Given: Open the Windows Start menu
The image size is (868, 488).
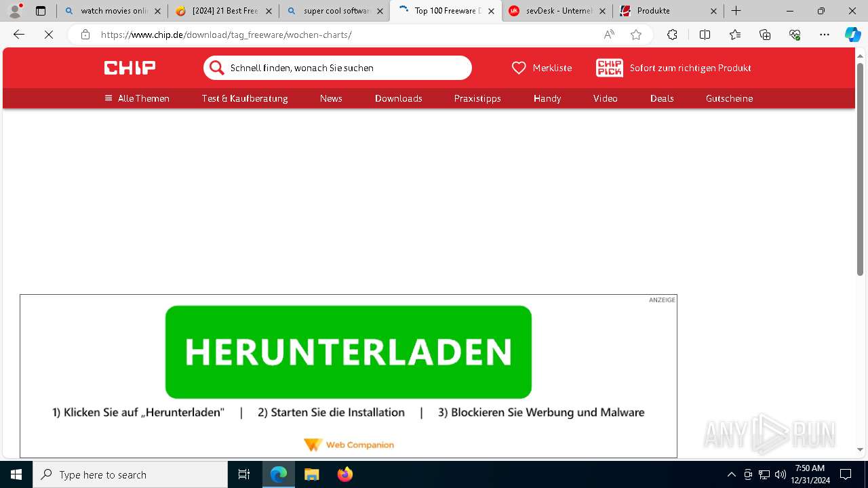Looking at the screenshot, I should [16, 474].
